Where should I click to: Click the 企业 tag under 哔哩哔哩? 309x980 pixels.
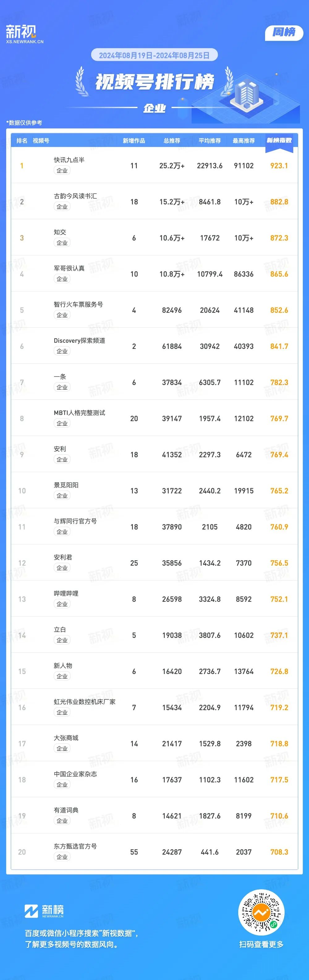[x=62, y=604]
